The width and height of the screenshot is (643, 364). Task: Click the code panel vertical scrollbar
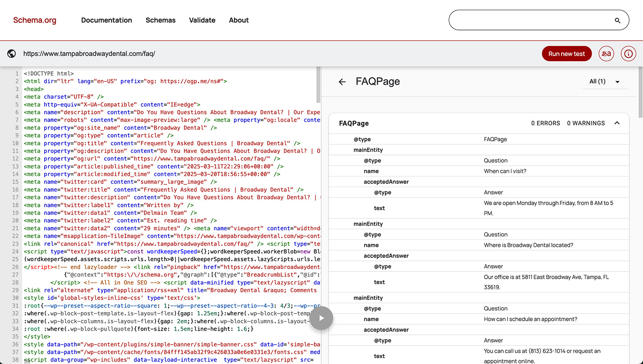(x=318, y=85)
